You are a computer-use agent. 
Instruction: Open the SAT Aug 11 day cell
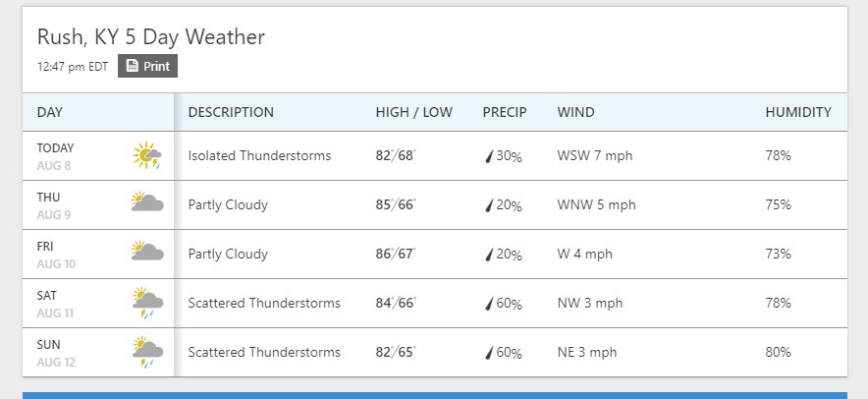[x=98, y=303]
